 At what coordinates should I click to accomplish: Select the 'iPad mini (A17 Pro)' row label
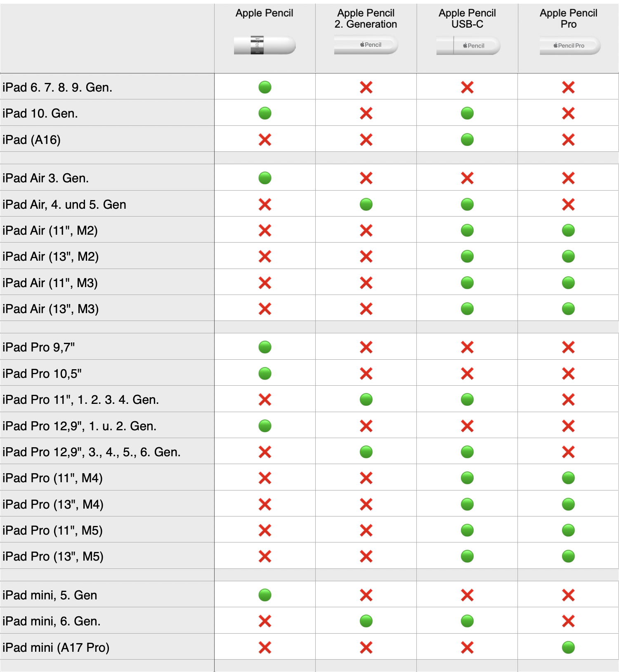point(56,648)
